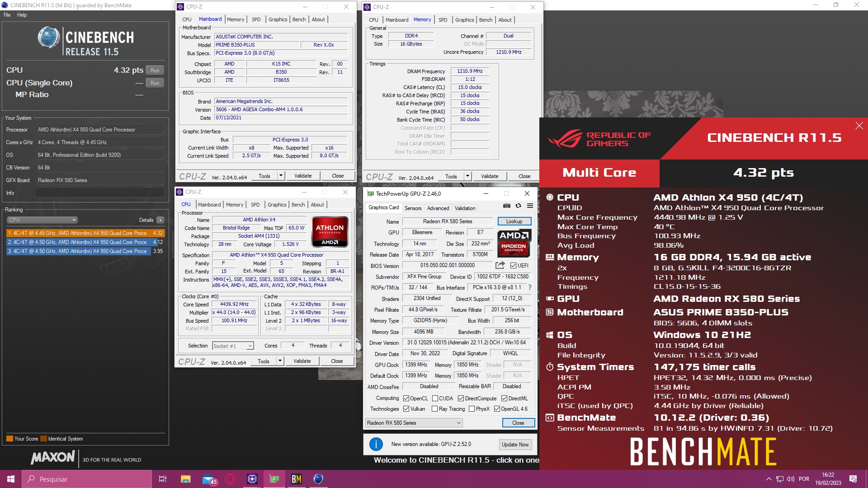Click the Bus Interface question mark icon

tap(530, 287)
